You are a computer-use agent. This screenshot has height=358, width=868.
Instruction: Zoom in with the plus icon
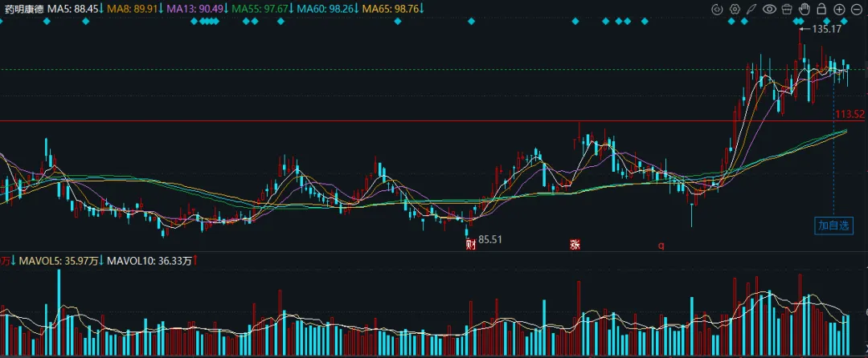[x=839, y=9]
